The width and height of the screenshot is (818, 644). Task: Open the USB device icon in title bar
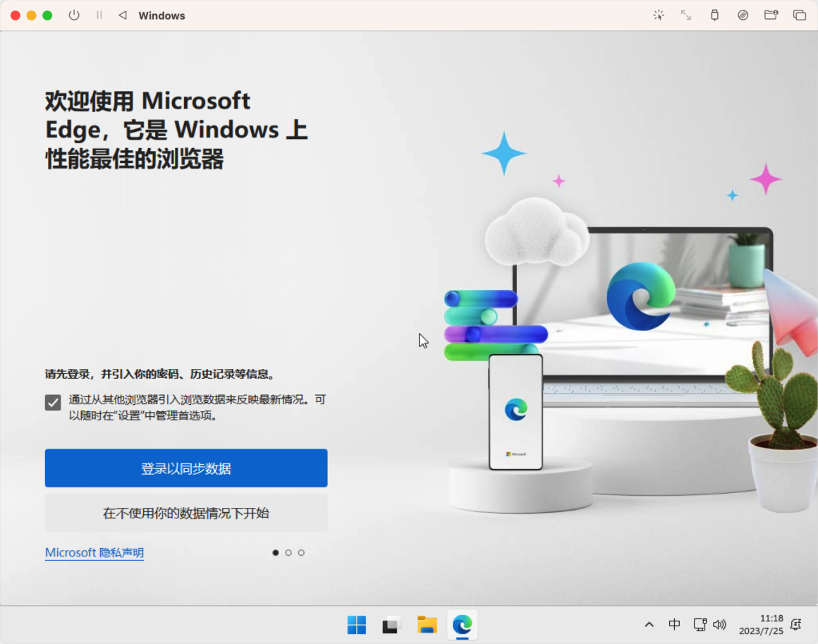pos(715,15)
